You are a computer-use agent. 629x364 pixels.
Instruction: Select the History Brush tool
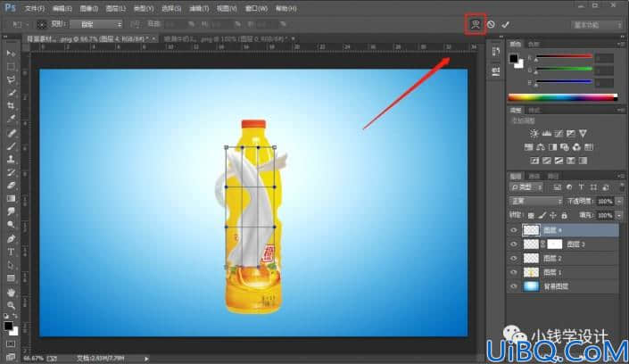[11, 172]
